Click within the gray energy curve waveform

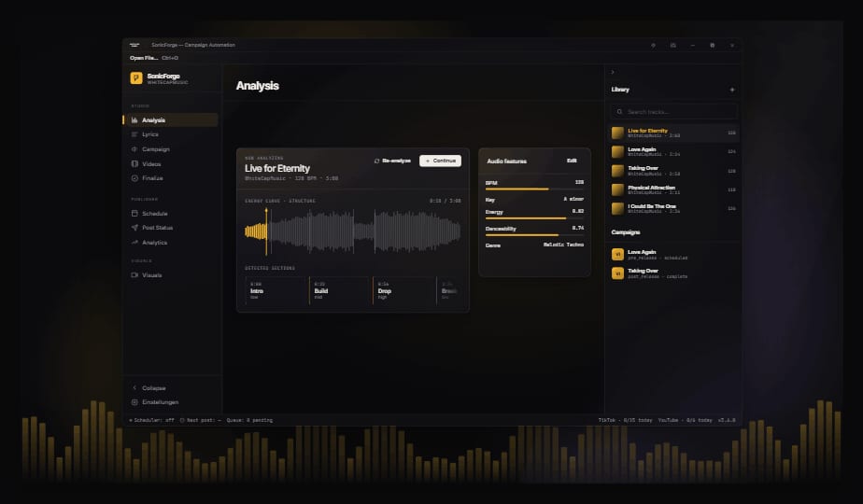click(x=364, y=231)
